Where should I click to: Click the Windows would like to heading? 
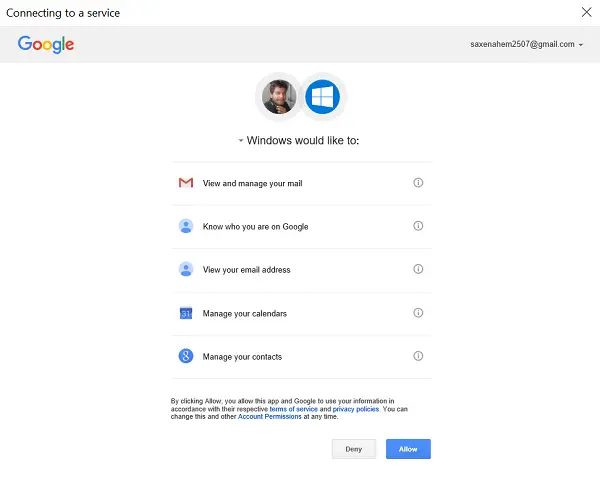pyautogui.click(x=303, y=140)
